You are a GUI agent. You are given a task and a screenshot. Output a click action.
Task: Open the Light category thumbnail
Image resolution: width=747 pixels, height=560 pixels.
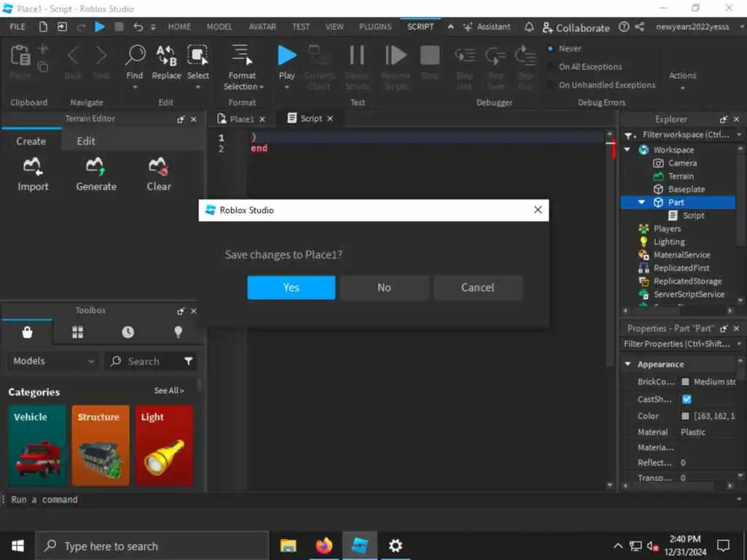(x=164, y=446)
